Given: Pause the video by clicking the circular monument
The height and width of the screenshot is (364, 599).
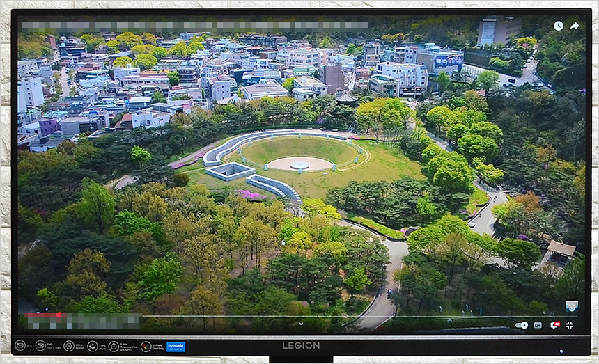Looking at the screenshot, I should [299, 164].
